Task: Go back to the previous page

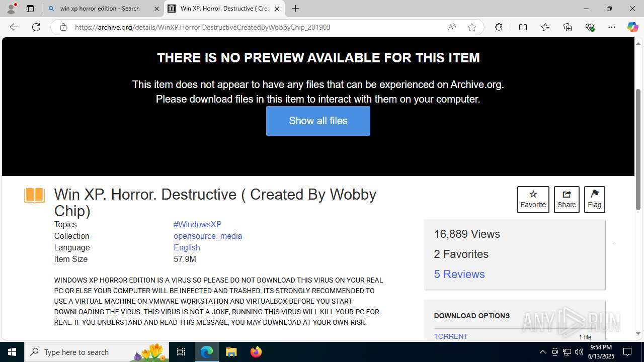Action: pyautogui.click(x=14, y=27)
